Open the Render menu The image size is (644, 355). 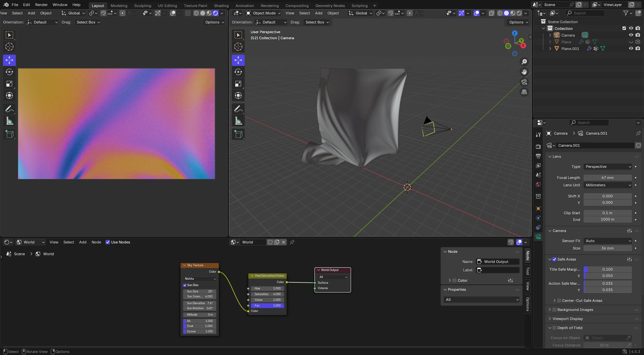coord(41,5)
